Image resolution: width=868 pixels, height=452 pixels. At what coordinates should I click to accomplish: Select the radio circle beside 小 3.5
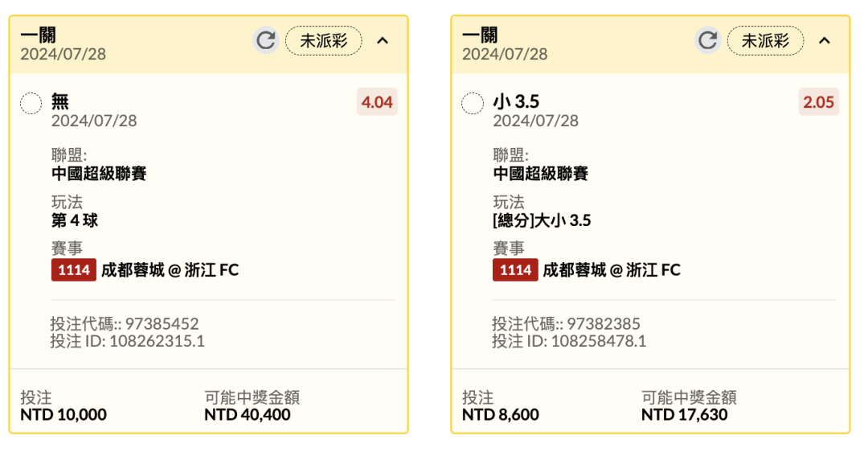coord(473,103)
